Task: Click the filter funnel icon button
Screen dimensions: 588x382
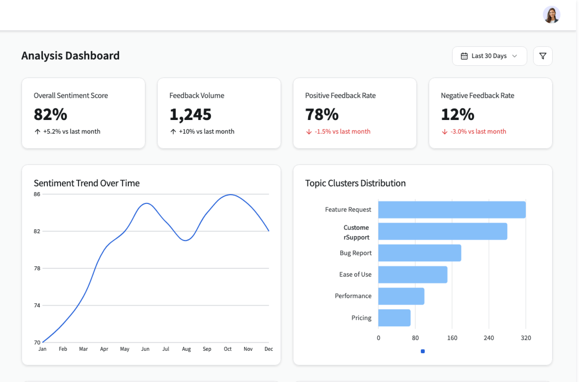Action: 542,56
